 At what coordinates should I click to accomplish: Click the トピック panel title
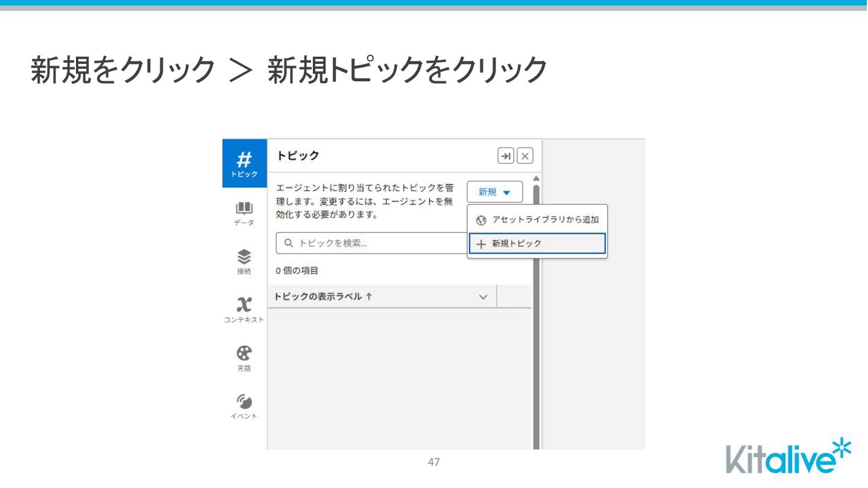pos(298,155)
